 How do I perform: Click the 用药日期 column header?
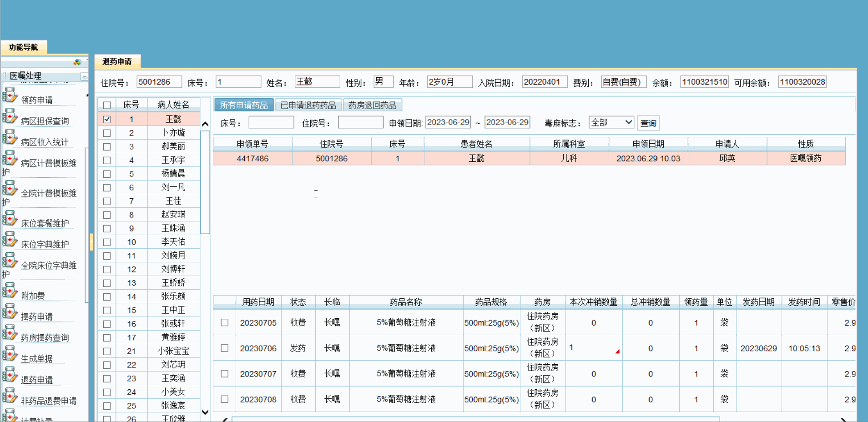click(258, 302)
